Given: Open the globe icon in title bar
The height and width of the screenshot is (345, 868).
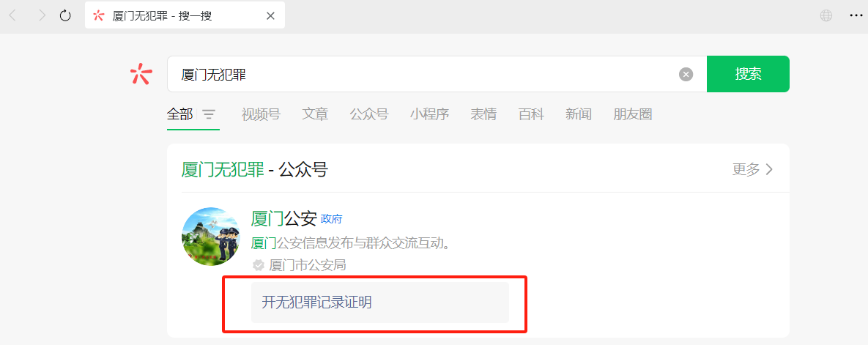Looking at the screenshot, I should pos(826,15).
